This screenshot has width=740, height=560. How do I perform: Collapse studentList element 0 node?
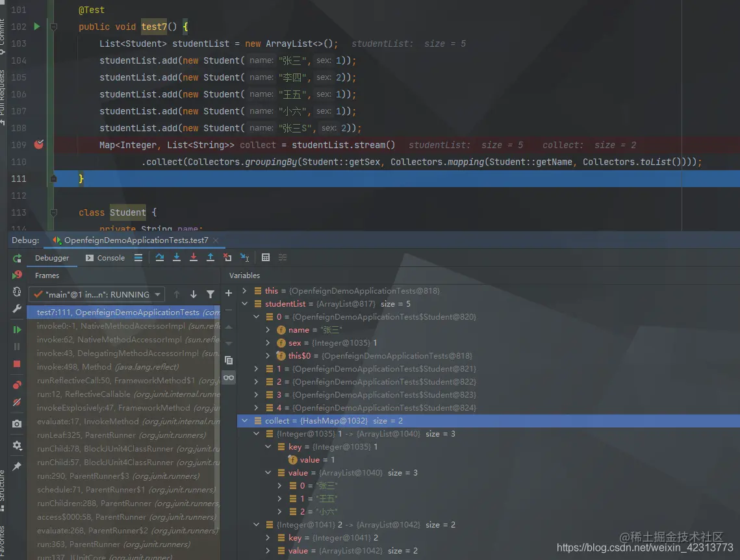pos(256,316)
